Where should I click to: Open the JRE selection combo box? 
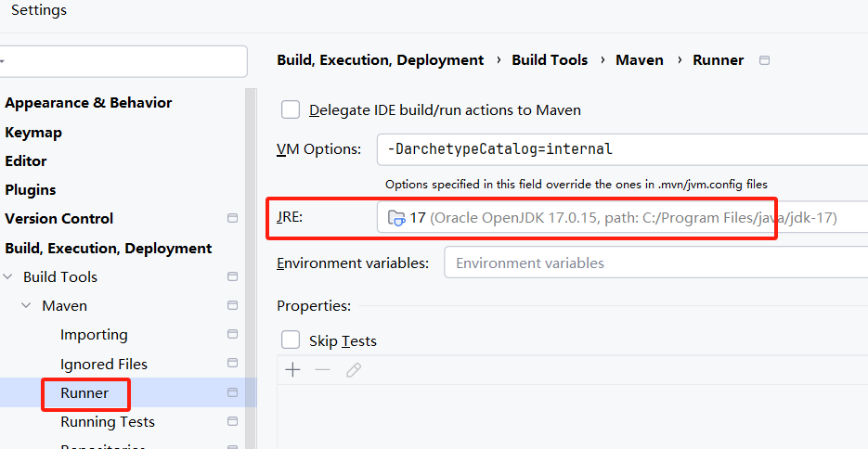click(622, 217)
